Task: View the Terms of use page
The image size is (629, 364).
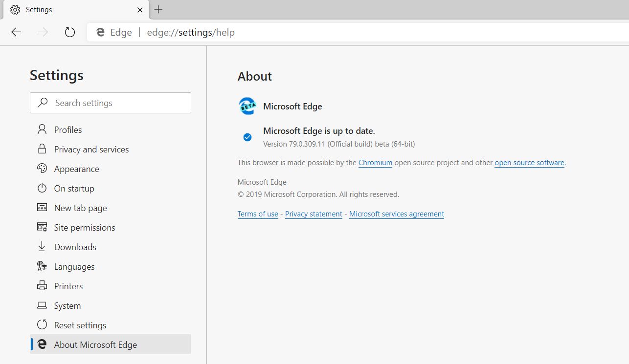Action: click(258, 214)
